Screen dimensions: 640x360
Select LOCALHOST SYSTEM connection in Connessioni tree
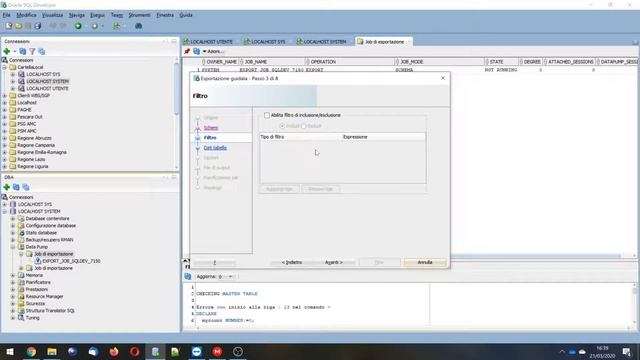pos(47,81)
